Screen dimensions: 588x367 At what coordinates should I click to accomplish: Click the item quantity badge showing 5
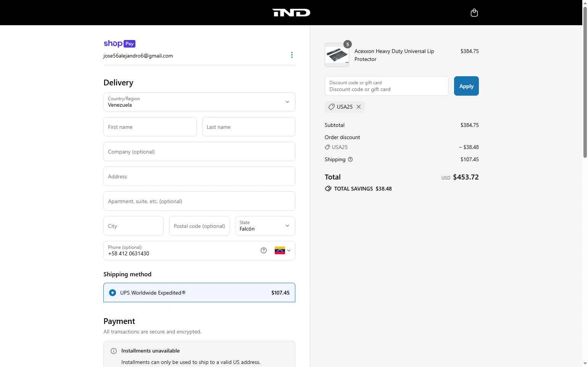pyautogui.click(x=347, y=44)
